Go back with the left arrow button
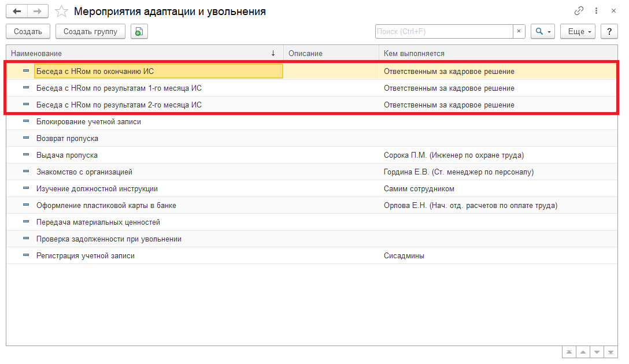The width and height of the screenshot is (629, 364). (x=17, y=12)
